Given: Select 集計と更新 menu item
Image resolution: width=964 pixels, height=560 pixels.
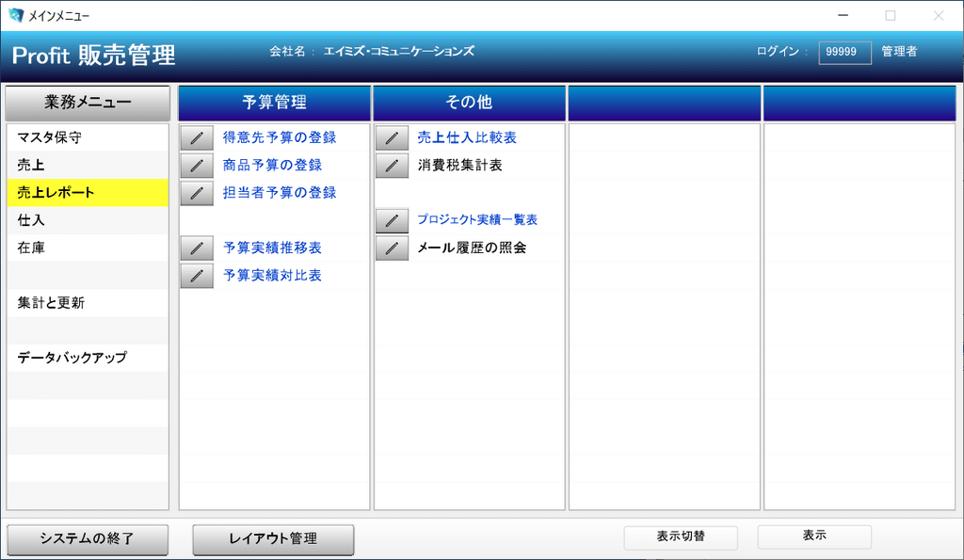Looking at the screenshot, I should pyautogui.click(x=88, y=303).
